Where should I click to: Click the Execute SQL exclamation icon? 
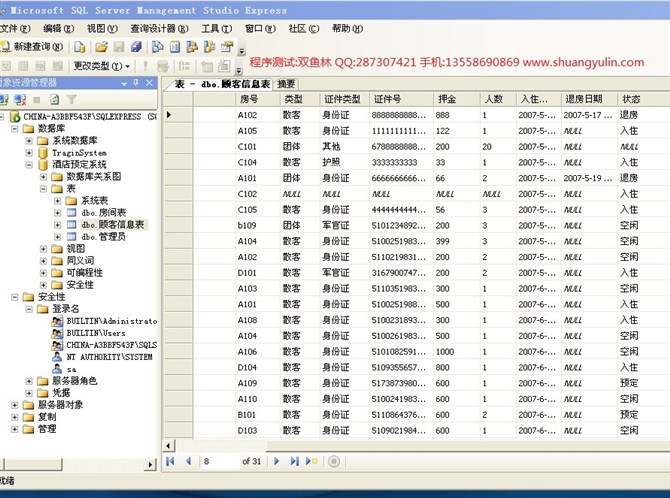(145, 66)
